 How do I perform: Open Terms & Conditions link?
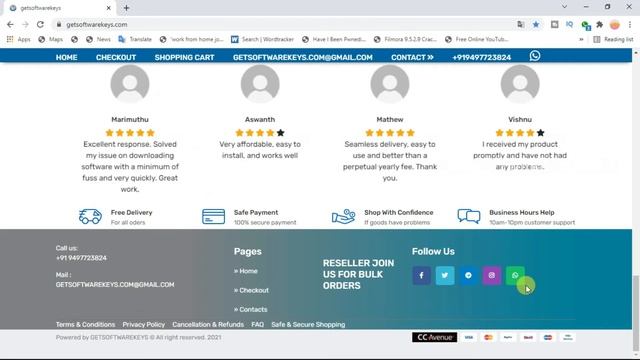(x=85, y=324)
